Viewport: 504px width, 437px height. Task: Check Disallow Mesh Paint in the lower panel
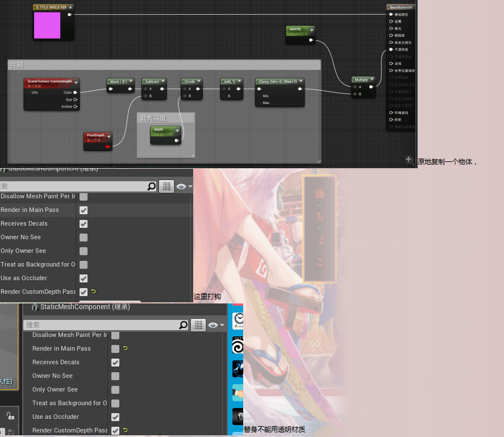click(x=115, y=335)
